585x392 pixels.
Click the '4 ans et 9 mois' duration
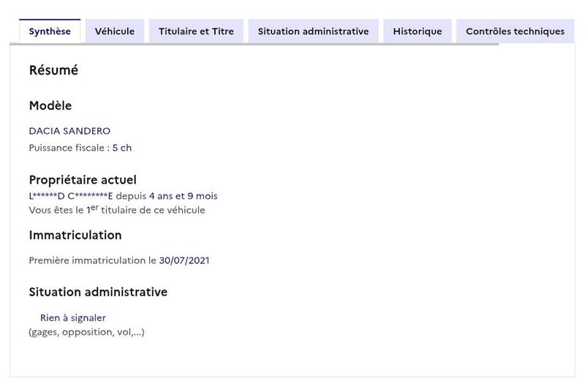click(x=184, y=196)
